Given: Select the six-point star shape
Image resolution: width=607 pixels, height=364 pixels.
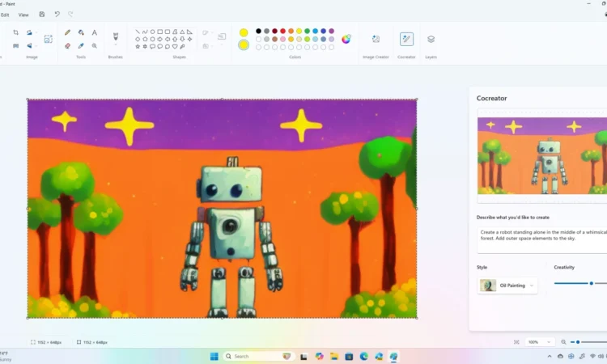Looking at the screenshot, I should (x=145, y=46).
